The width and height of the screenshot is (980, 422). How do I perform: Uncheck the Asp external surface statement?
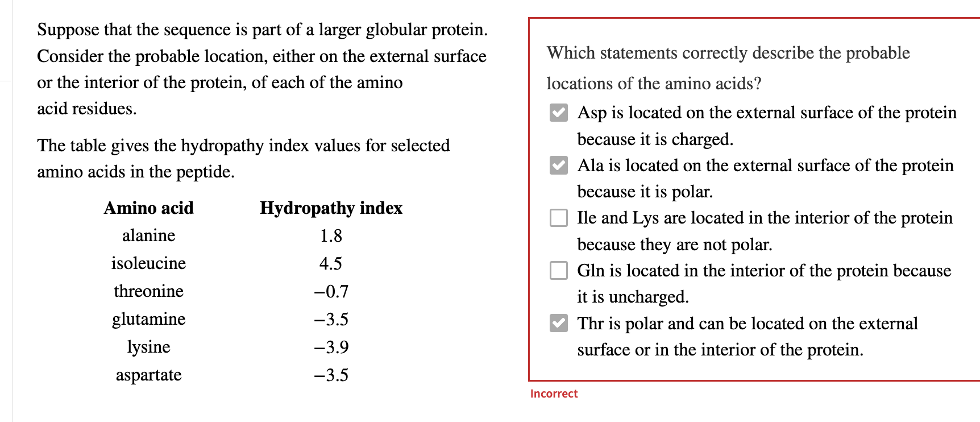[559, 113]
